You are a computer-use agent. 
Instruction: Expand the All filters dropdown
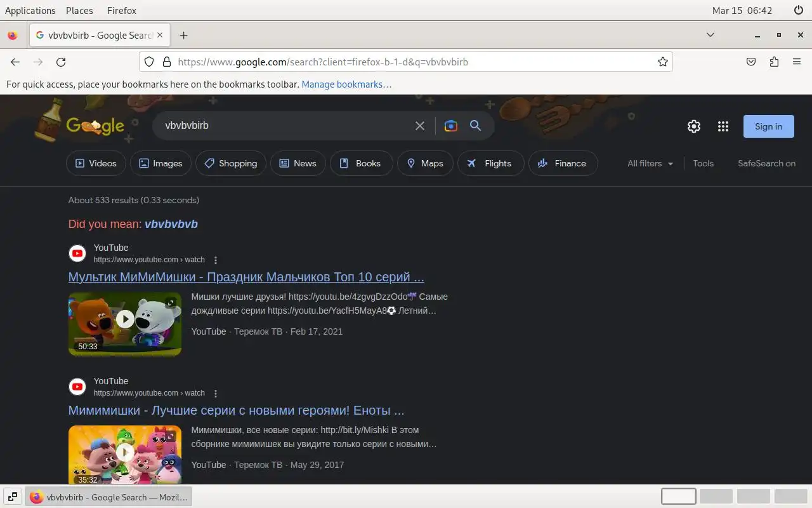650,163
